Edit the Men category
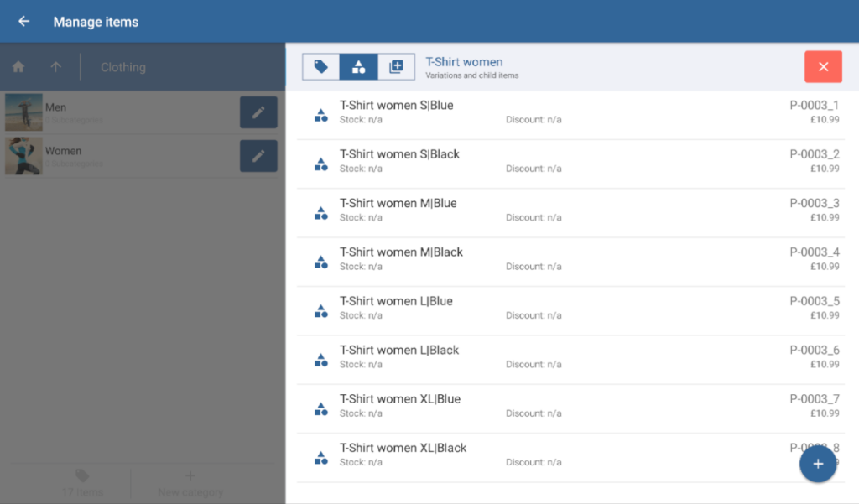859x504 pixels. point(258,112)
